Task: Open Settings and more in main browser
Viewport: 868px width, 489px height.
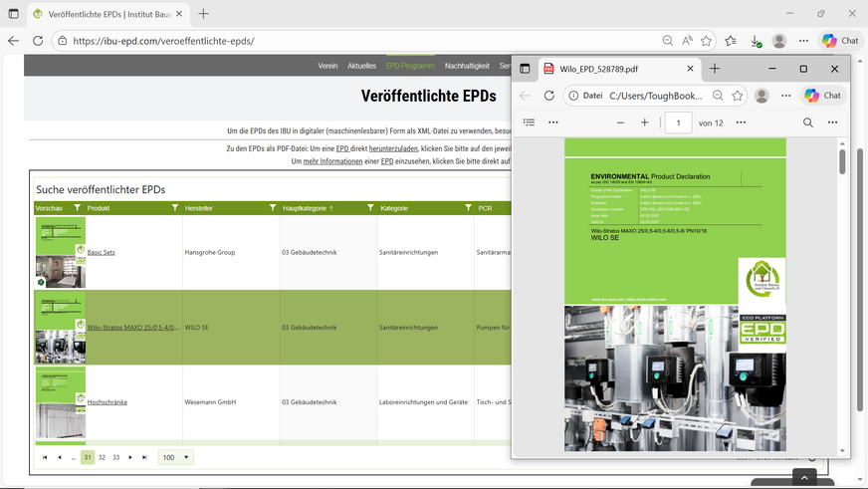Action: [803, 41]
